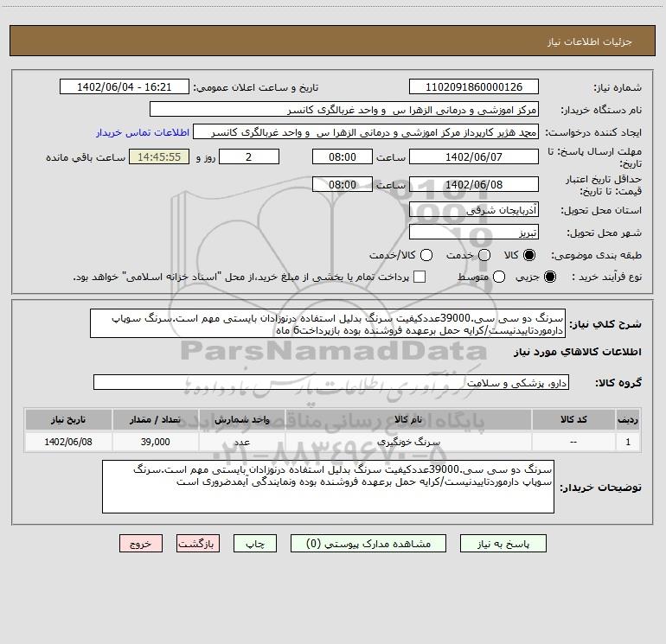Select the کالا/خدمت radio option
This screenshot has width=666, height=644.
point(426,255)
